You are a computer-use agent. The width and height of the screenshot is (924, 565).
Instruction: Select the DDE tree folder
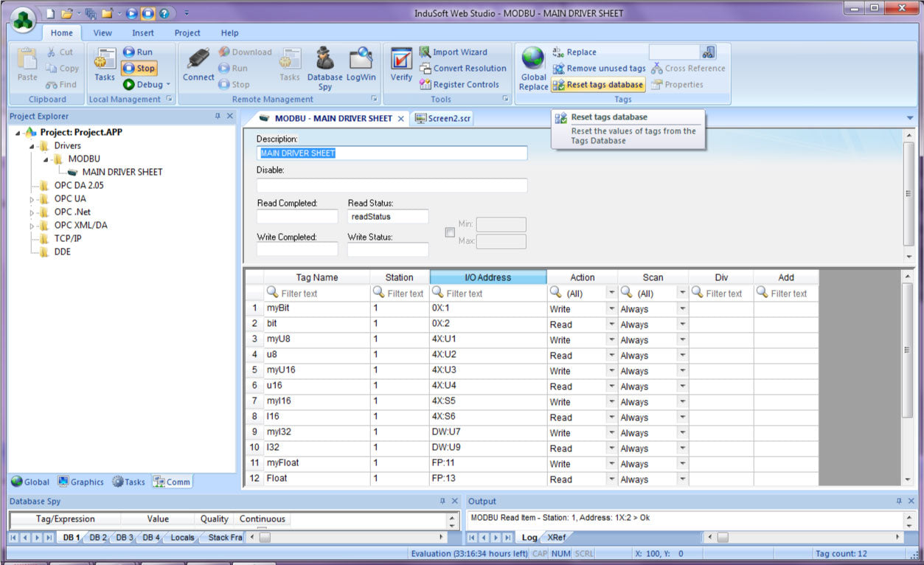pyautogui.click(x=63, y=252)
